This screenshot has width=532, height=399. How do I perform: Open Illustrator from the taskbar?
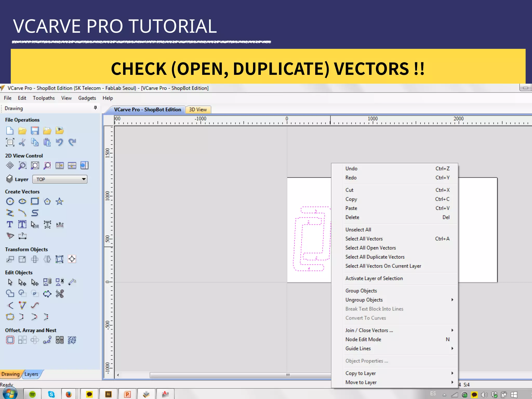108,394
